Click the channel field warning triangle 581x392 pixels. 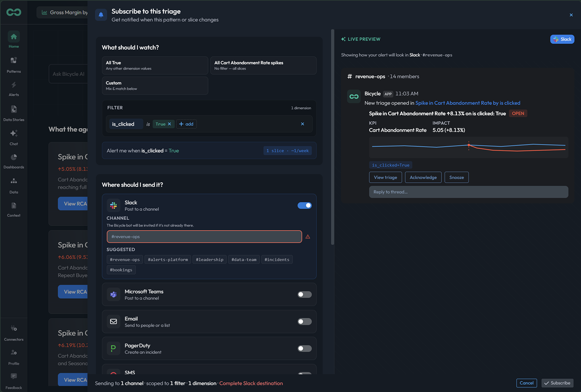click(x=308, y=237)
